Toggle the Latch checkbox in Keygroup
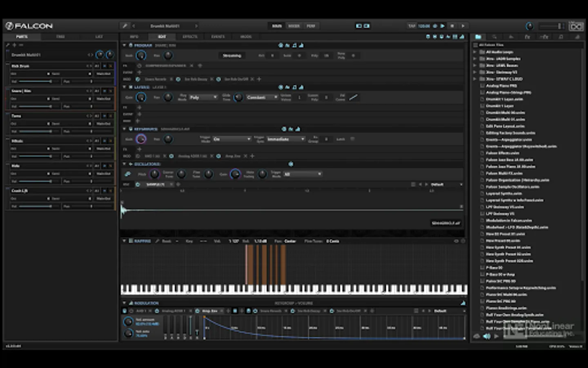588x368 pixels. (x=352, y=139)
